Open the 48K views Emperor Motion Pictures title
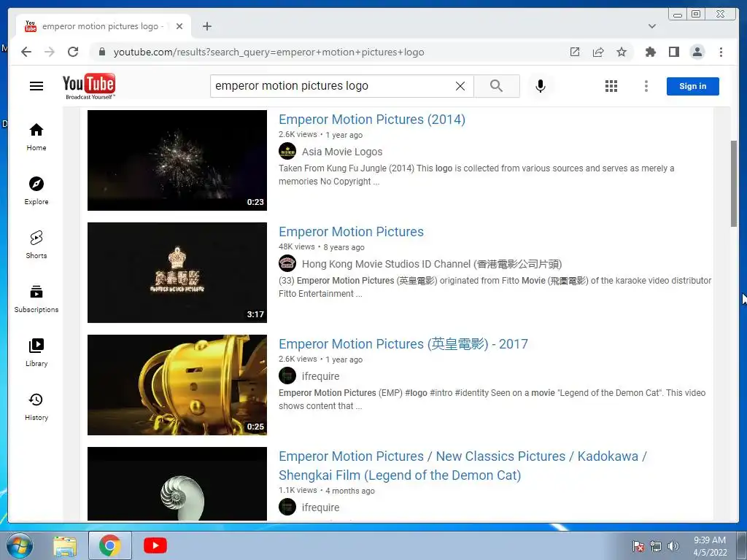The image size is (747, 560). (351, 232)
